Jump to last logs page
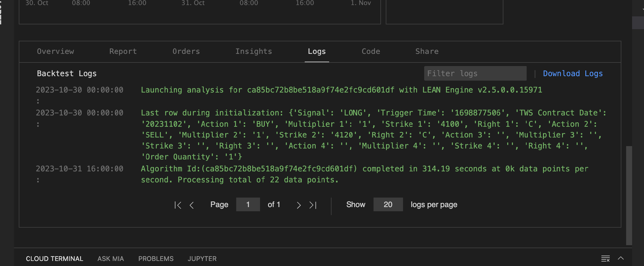 point(313,205)
